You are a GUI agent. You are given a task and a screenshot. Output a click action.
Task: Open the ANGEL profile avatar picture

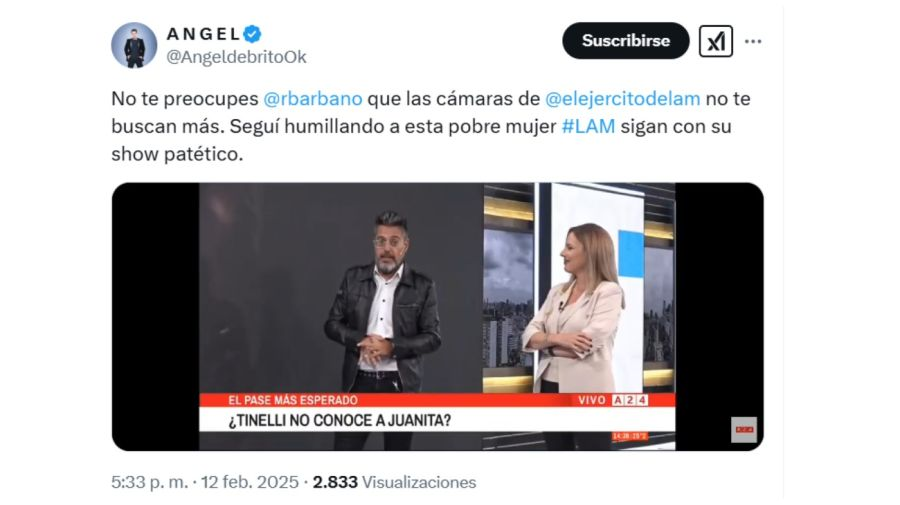tap(134, 45)
